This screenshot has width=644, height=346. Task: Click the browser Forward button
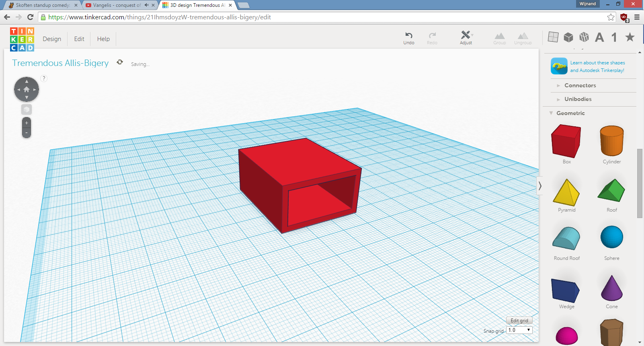[18, 17]
